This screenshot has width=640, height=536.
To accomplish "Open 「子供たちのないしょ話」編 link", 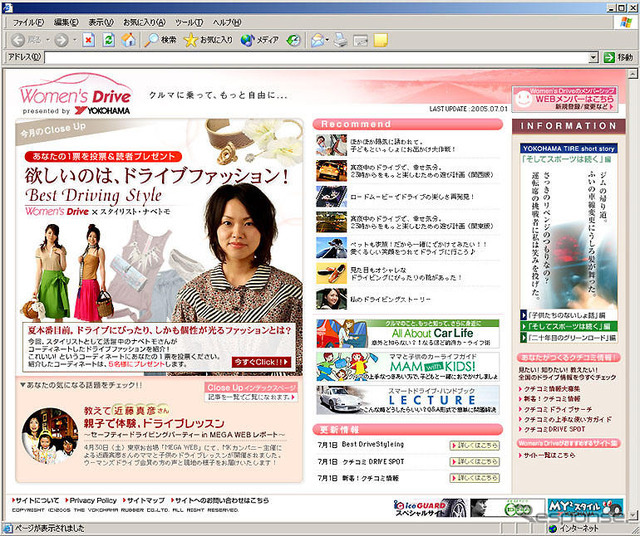I will click(569, 315).
